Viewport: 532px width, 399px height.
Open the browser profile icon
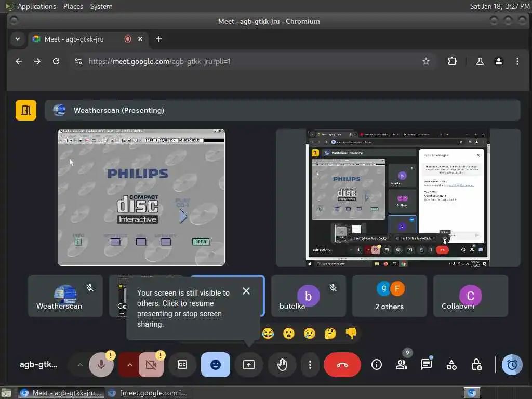pos(498,61)
